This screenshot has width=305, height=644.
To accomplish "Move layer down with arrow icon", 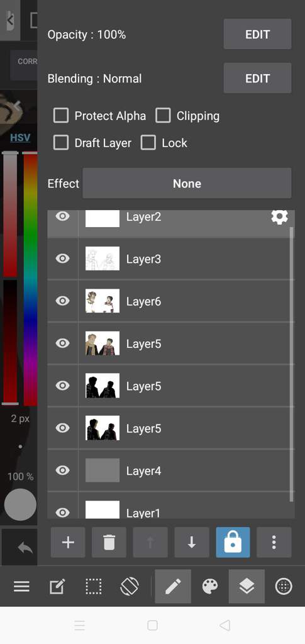I will tap(191, 542).
